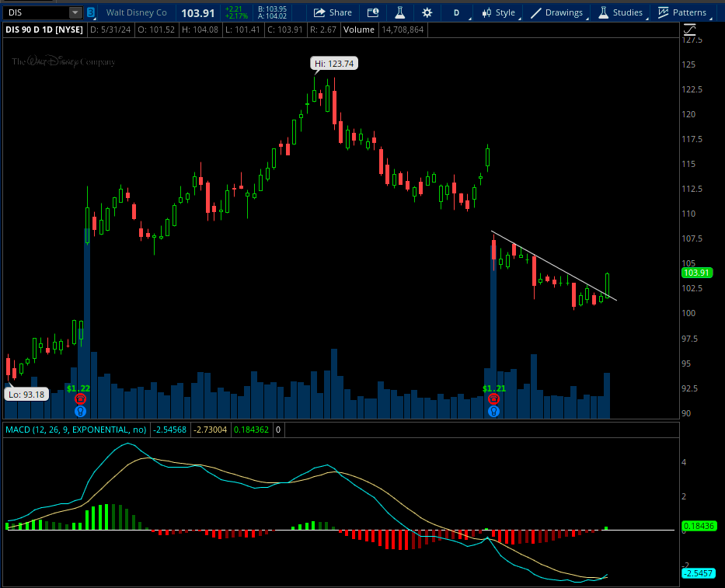The height and width of the screenshot is (588, 725).
Task: Click the +2.21 price change value
Action: 234,9
